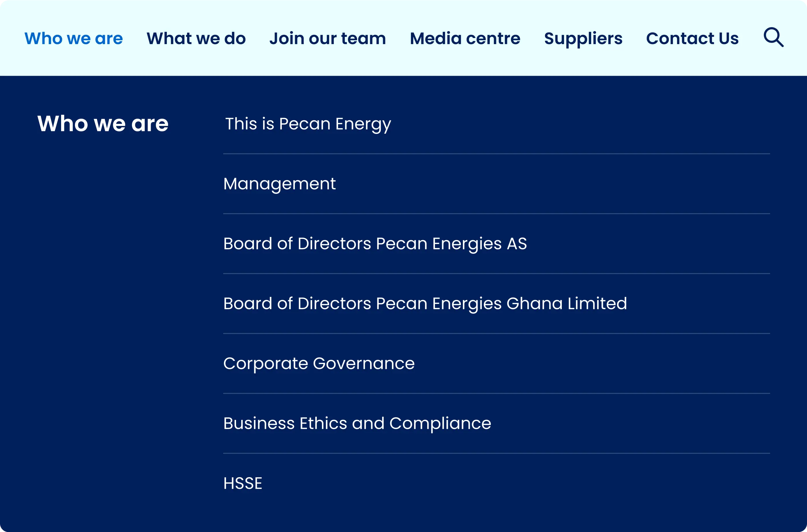The width and height of the screenshot is (807, 532).
Task: Navigate to the company Management submenu entry
Action: pos(279,184)
